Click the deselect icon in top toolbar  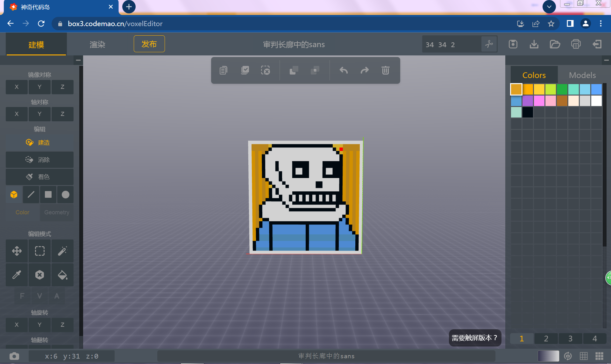click(x=266, y=70)
